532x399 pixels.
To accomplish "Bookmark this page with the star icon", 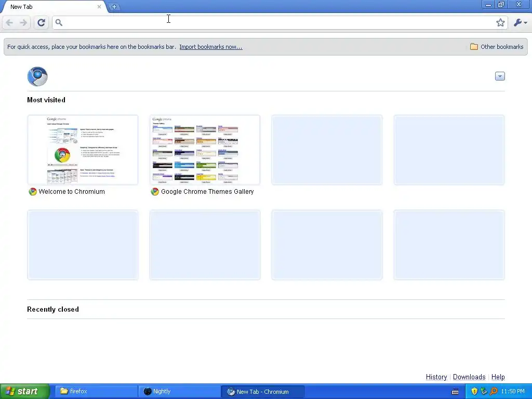I will pos(500,23).
